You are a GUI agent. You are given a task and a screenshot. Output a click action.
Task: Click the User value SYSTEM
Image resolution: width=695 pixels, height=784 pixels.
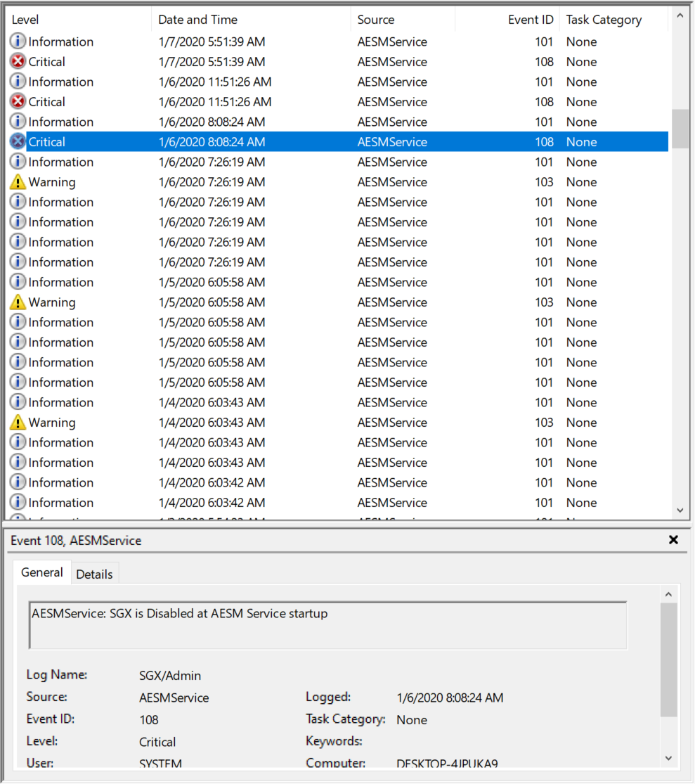[x=160, y=762]
